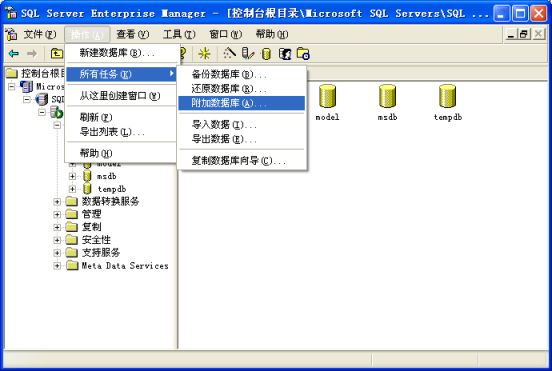Screen dimensions: 552x371
Task: Select the tempdb database icon in right pane
Action: click(x=447, y=96)
